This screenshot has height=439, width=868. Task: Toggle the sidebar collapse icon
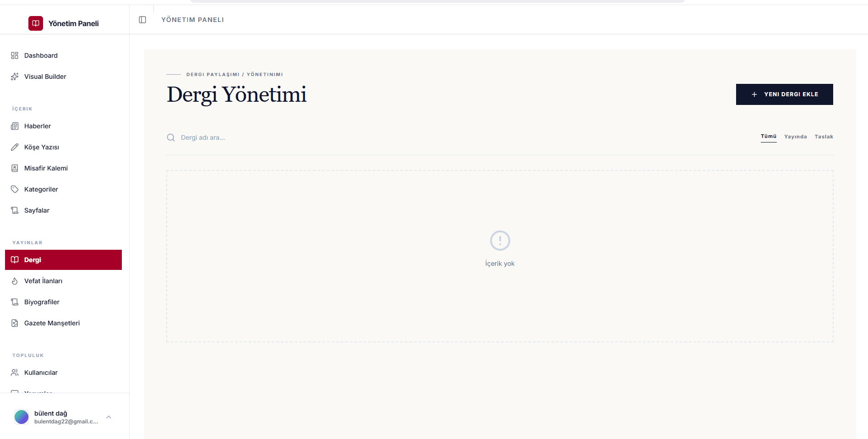coord(142,20)
